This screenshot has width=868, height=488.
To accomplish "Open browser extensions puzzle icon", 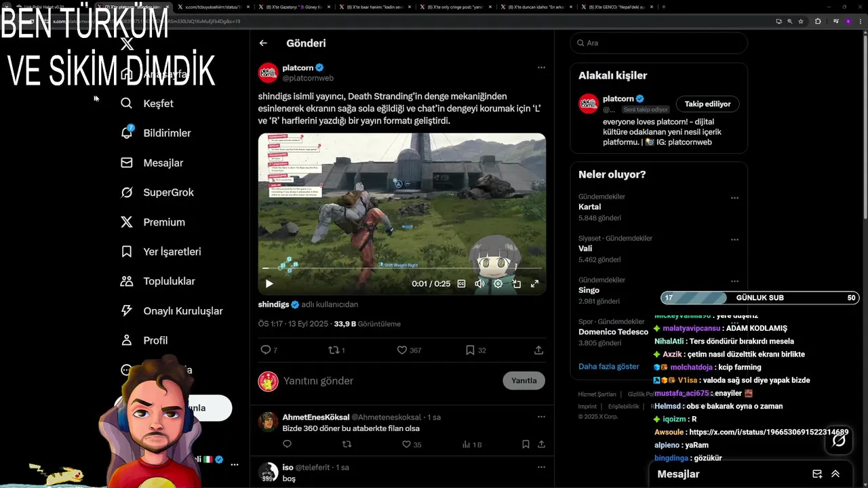I will [818, 21].
